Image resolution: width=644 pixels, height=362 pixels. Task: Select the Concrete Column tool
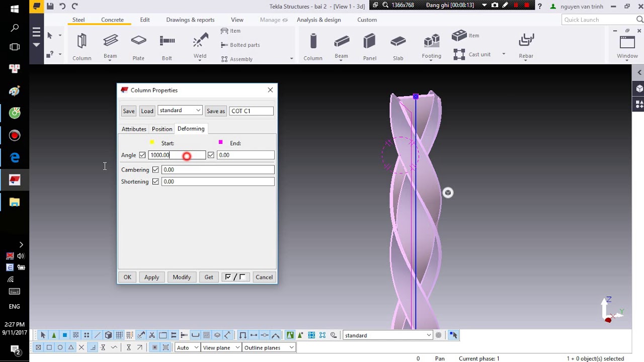pyautogui.click(x=313, y=47)
